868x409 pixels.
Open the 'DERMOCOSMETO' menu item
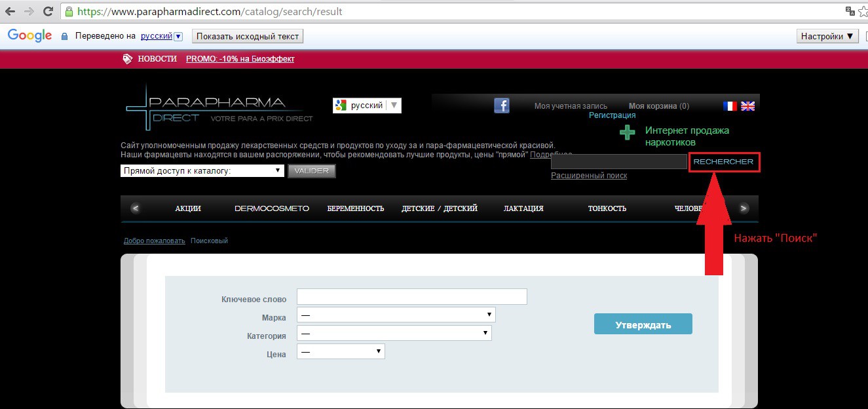(272, 208)
